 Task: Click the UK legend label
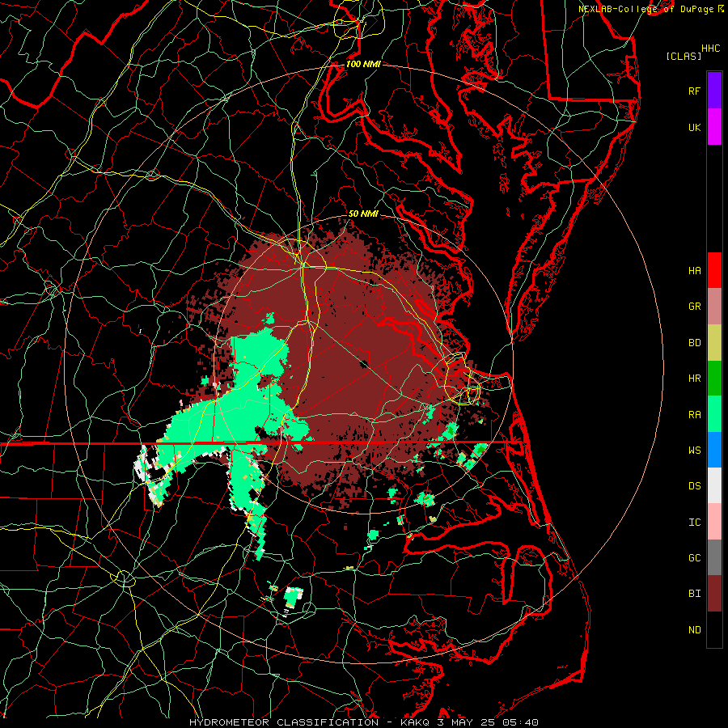(694, 127)
